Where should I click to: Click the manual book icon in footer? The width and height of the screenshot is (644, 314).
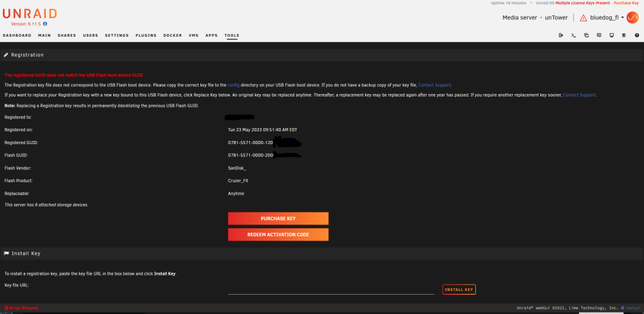(x=623, y=308)
